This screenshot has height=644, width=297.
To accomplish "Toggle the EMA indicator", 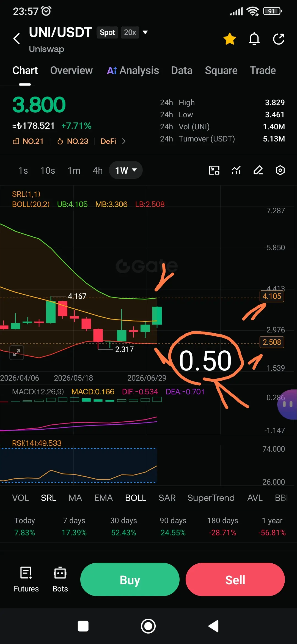I will click(x=103, y=498).
